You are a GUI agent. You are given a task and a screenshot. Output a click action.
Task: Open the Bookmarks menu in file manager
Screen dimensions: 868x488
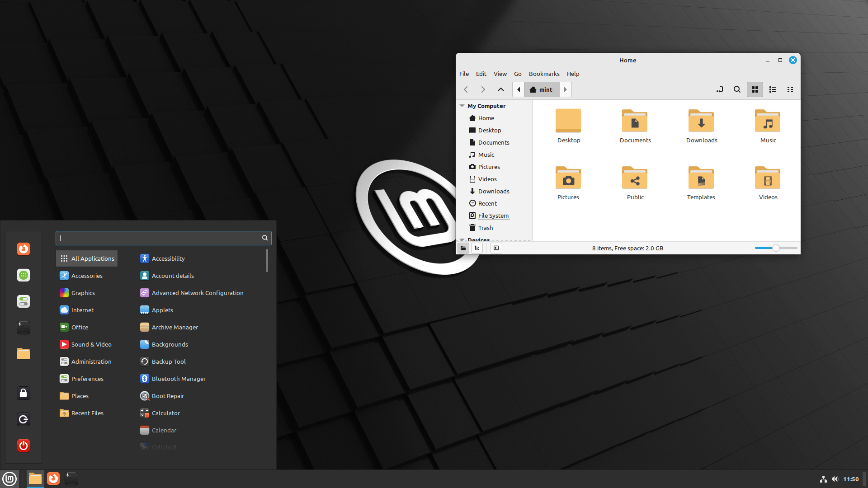(543, 73)
